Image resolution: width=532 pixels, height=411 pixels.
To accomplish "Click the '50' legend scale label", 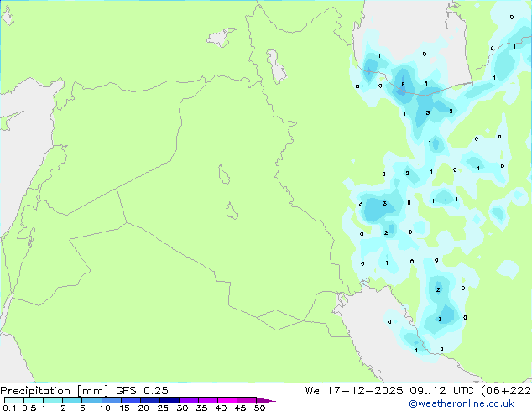I will (259, 408).
